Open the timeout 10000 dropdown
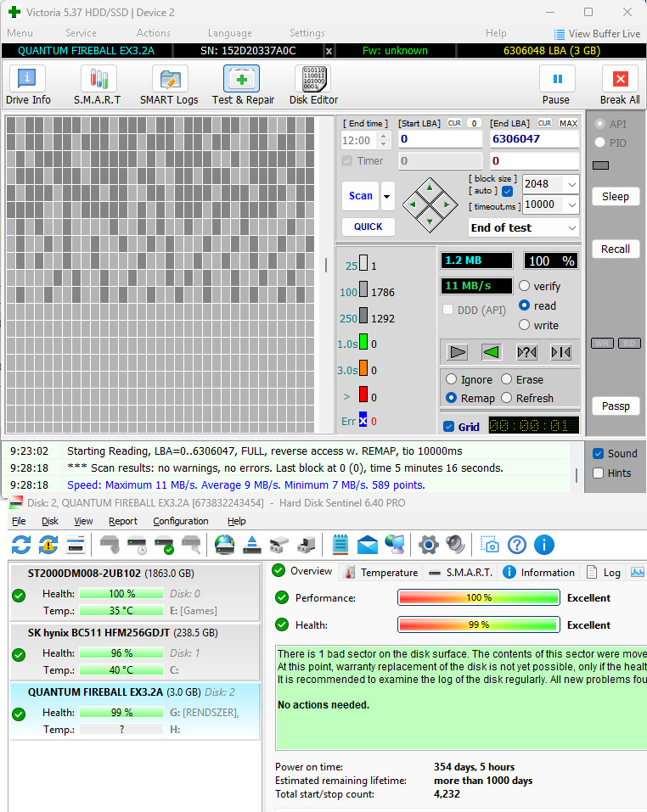The height and width of the screenshot is (812, 647). coord(572,204)
